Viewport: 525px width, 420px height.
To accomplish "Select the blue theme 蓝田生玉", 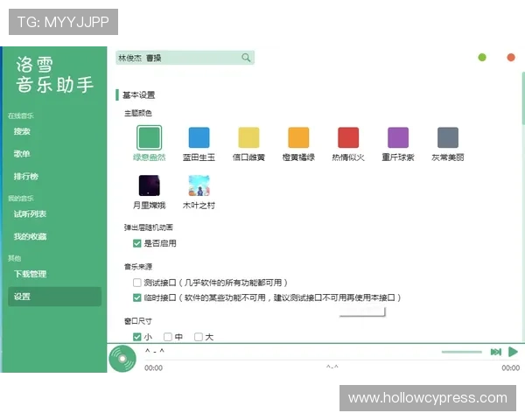I will [199, 137].
